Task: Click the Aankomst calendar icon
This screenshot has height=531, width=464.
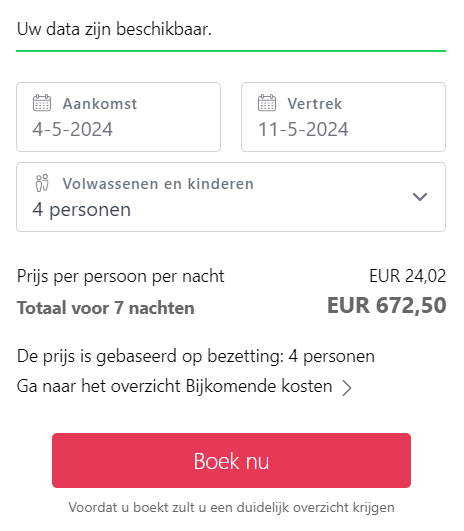Action: (x=42, y=103)
